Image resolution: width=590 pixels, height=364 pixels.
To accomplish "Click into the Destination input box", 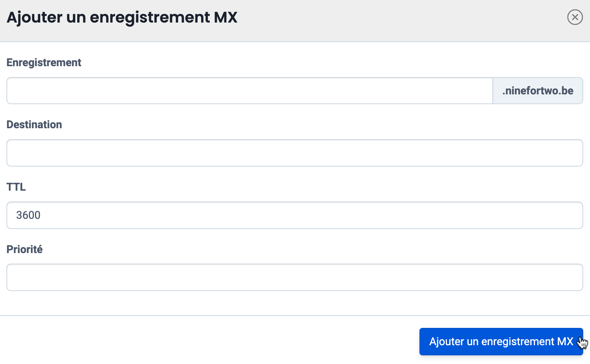I will tap(294, 153).
